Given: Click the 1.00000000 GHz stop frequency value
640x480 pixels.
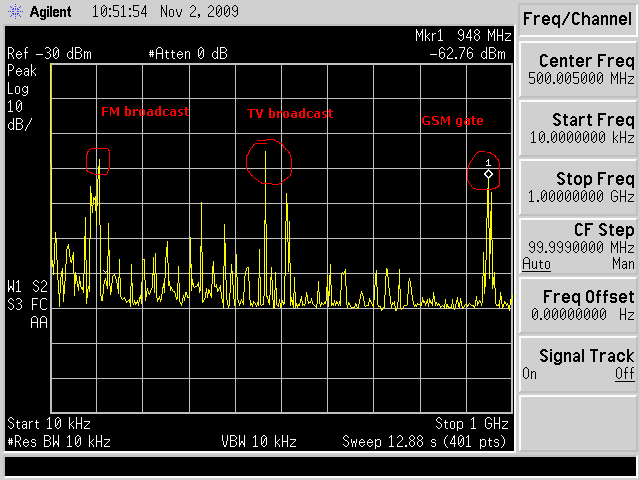Looking at the screenshot, I should click(x=581, y=197).
